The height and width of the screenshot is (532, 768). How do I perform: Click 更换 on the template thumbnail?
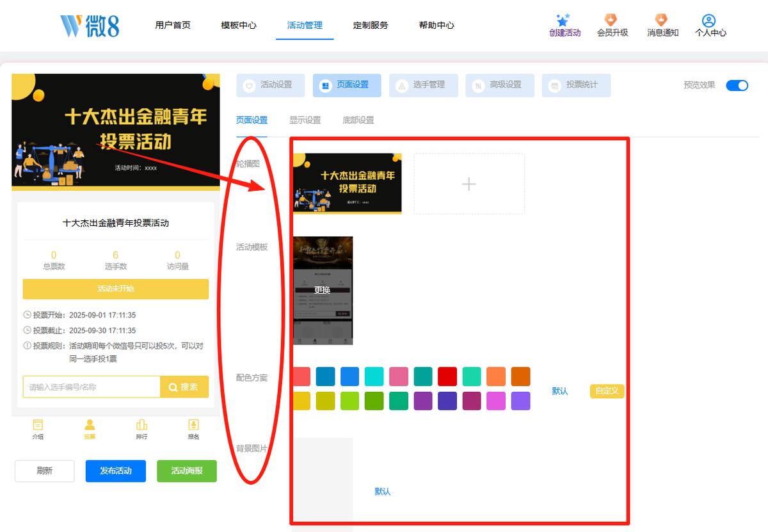(323, 290)
